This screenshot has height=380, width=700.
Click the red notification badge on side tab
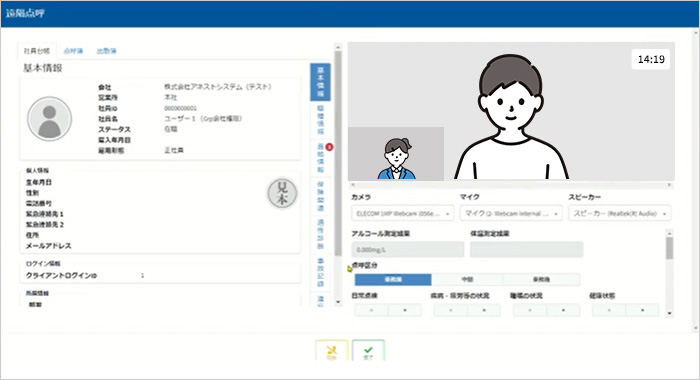(x=329, y=147)
